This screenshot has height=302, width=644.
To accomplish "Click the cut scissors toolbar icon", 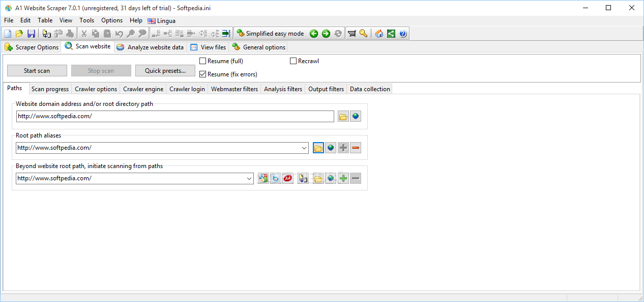I will (x=83, y=34).
